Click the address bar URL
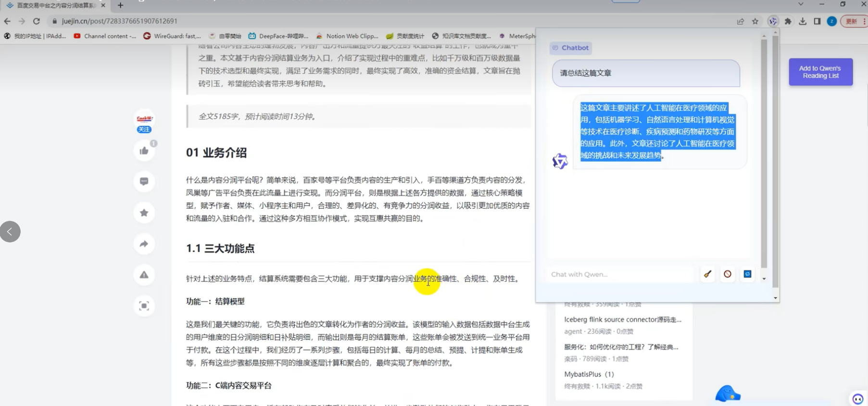 pos(119,21)
